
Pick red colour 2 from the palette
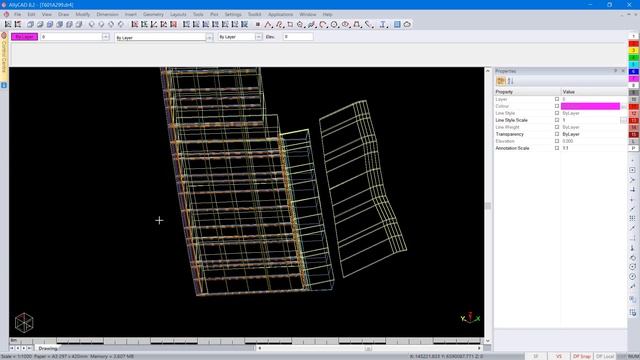point(633,44)
